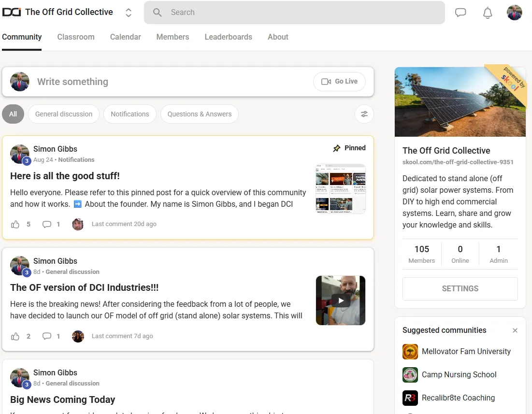Open the profile avatar menu in header
Viewport: 532px width, 414px height.
click(x=514, y=13)
